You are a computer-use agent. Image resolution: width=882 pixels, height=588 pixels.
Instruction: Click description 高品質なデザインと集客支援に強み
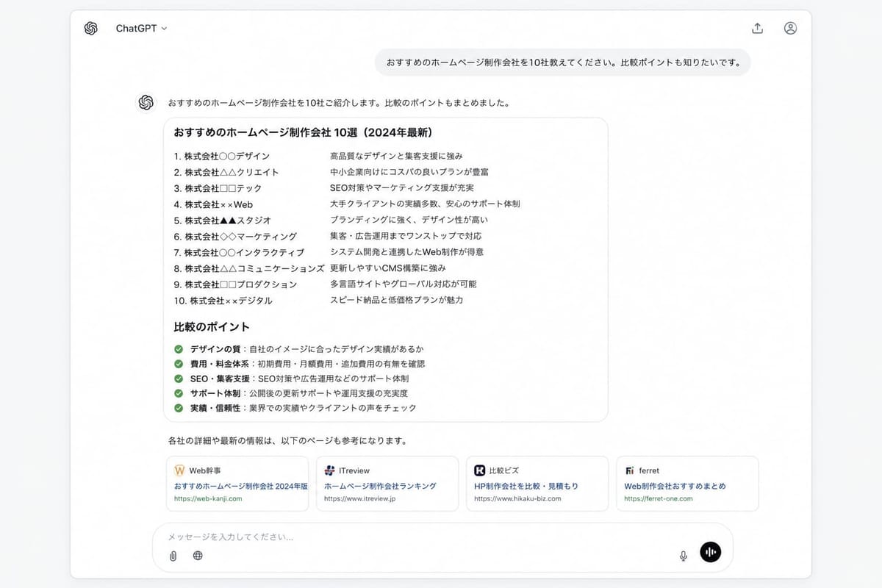396,156
